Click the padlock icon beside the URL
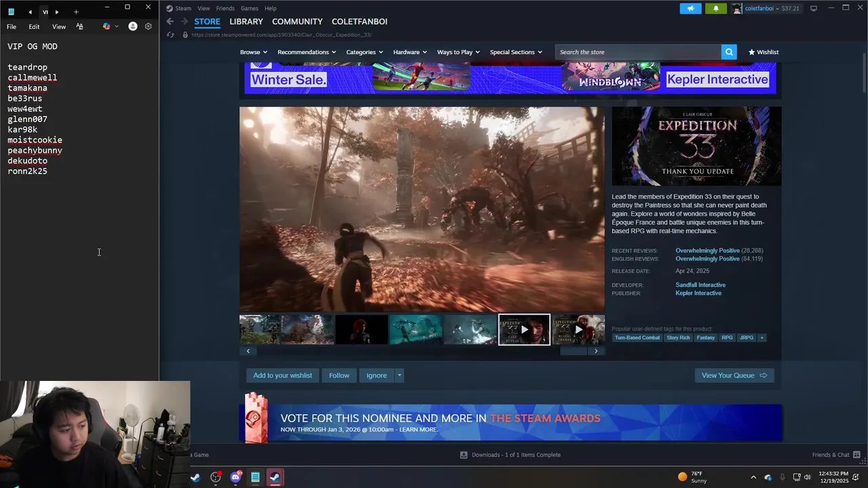 [185, 35]
